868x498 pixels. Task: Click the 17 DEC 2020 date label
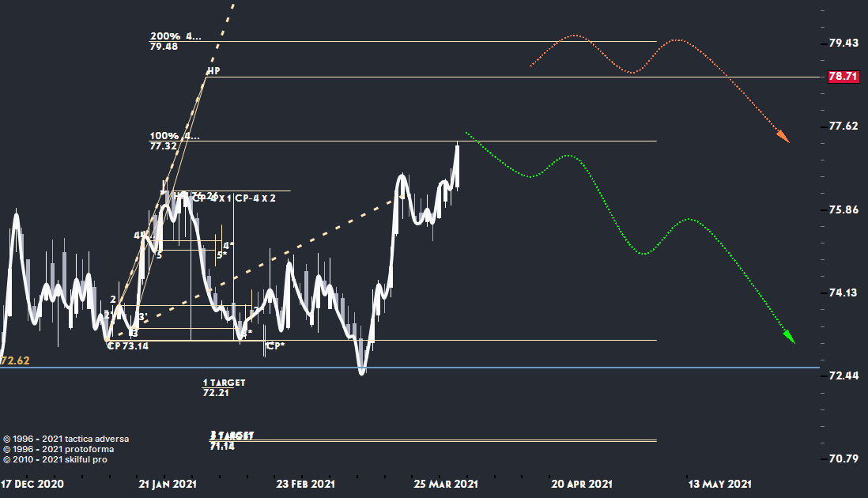click(x=32, y=483)
